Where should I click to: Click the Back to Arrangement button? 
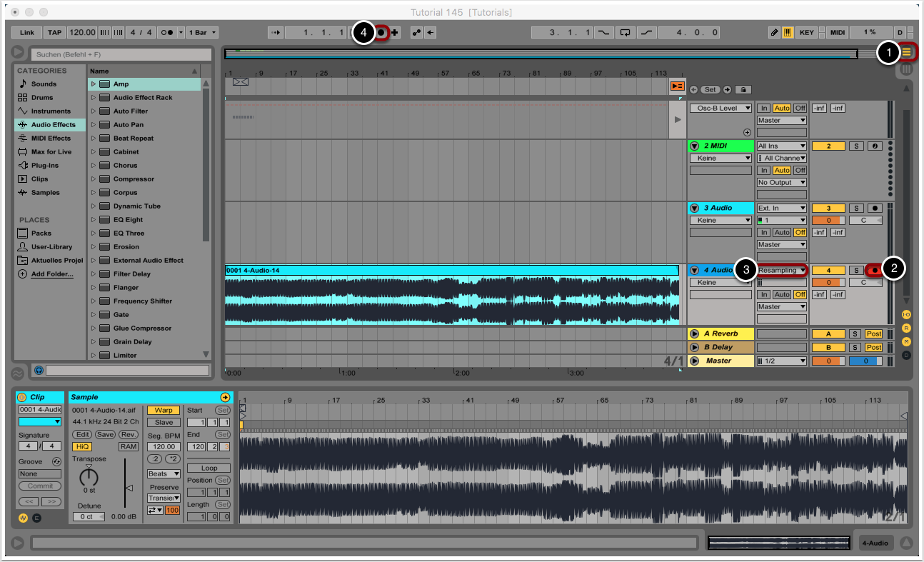pos(677,86)
